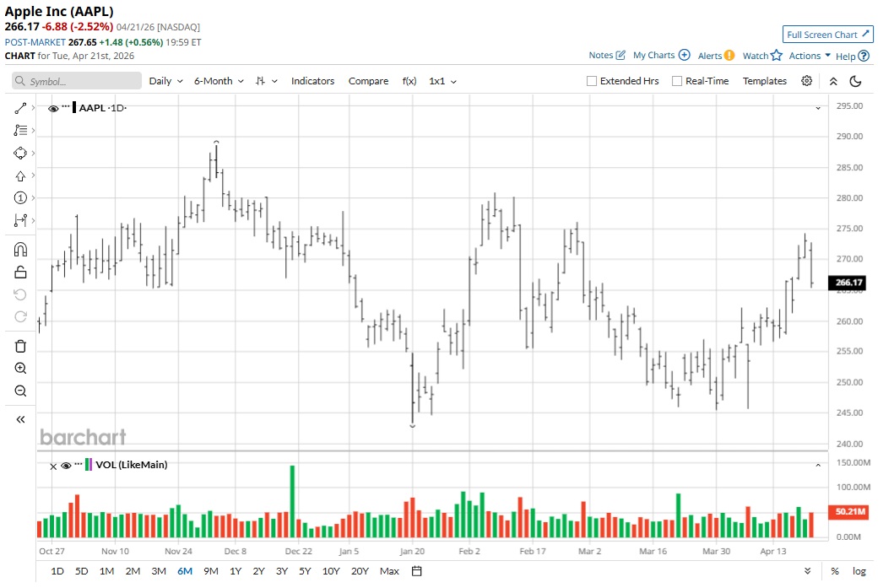The image size is (894, 588).
Task: Click the 266.17 price label on axis
Action: click(x=848, y=283)
